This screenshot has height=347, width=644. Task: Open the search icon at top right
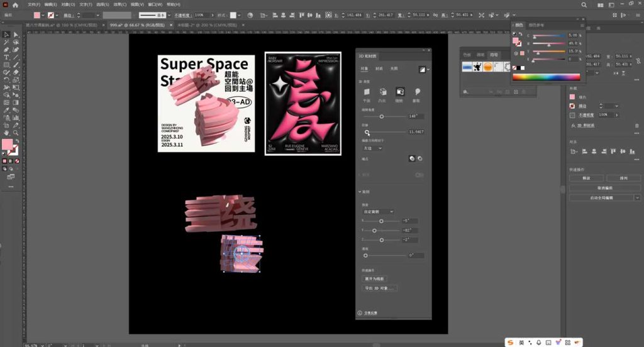pos(584,5)
